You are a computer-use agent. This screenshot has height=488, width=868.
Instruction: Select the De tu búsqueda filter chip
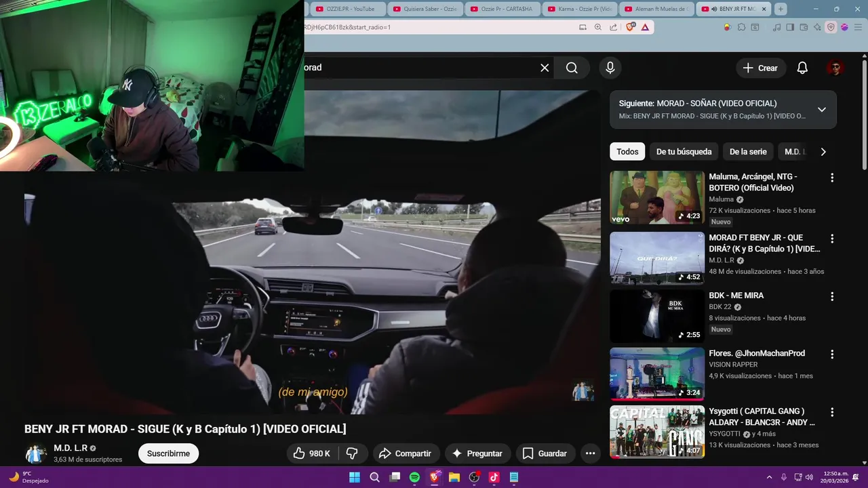[684, 152]
